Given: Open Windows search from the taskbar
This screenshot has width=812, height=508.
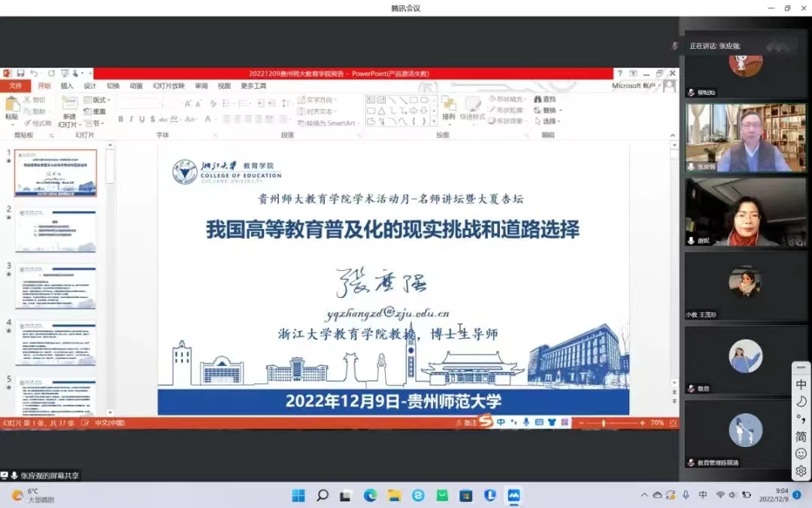Looking at the screenshot, I should click(322, 495).
